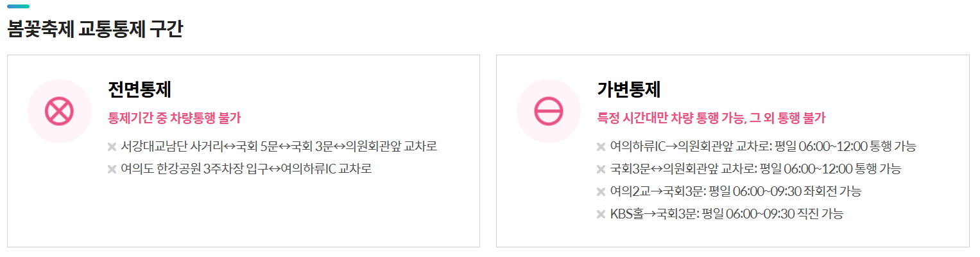Click the 평일 06:00~12:00 통행 가능 여의하류IC line
Screen dimensions: 980x257
763,146
